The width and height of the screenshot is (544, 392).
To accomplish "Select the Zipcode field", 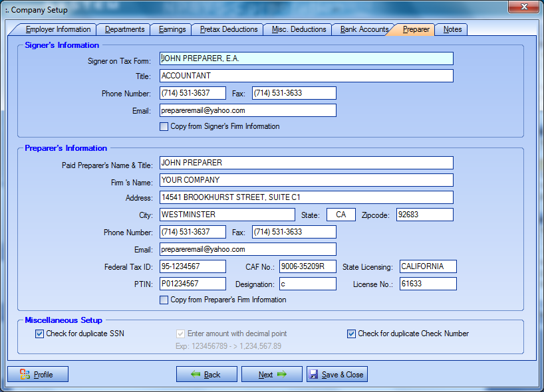I will point(424,215).
